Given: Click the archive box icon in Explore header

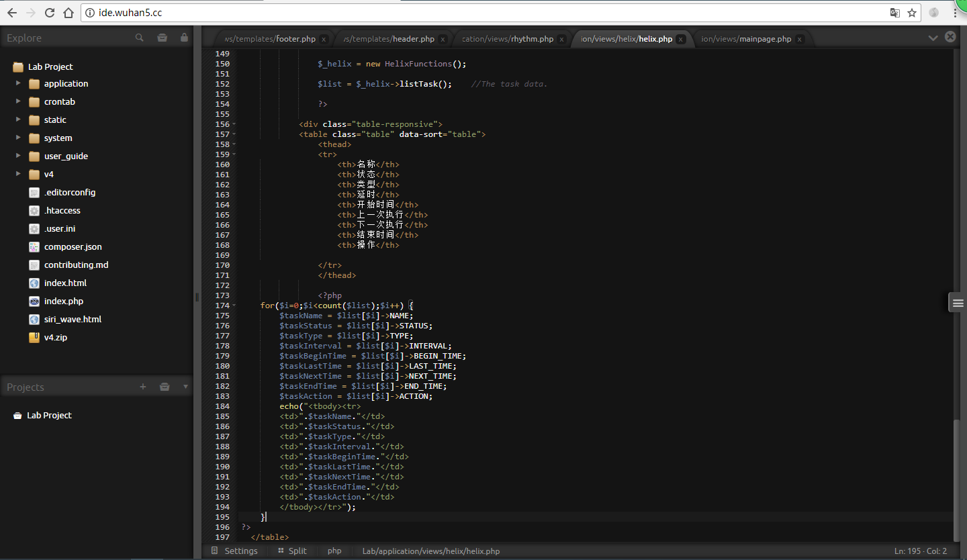Looking at the screenshot, I should coord(162,38).
